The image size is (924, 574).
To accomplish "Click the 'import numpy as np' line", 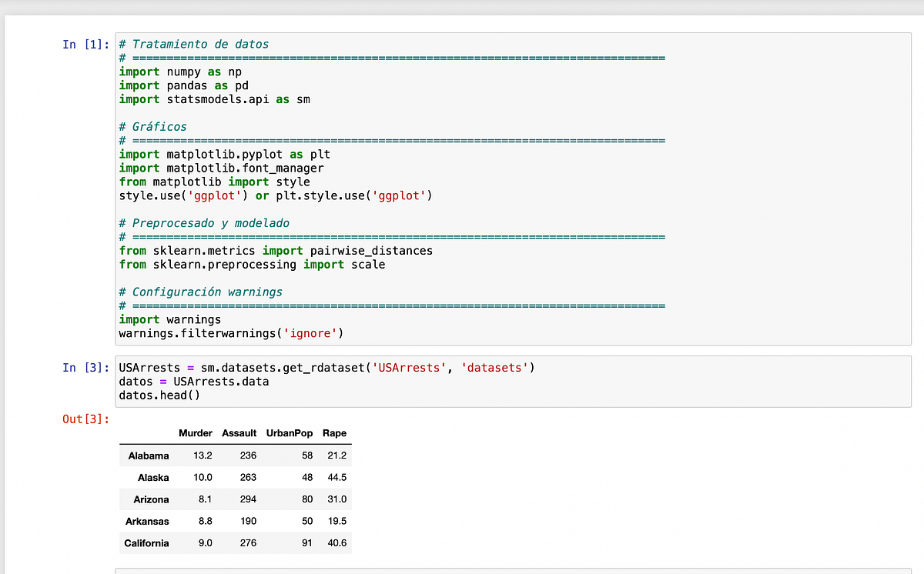I will pyautogui.click(x=180, y=72).
